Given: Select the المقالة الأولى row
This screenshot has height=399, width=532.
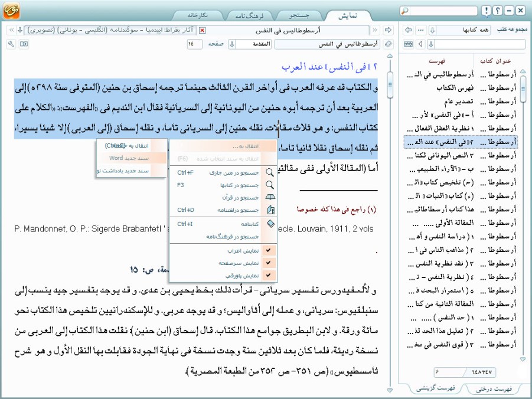Looking at the screenshot, I should [x=461, y=223].
